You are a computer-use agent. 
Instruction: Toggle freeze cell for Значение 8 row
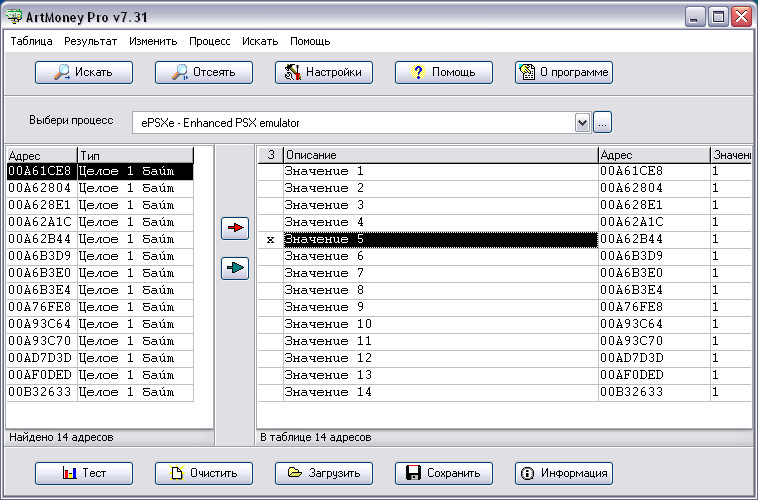270,290
